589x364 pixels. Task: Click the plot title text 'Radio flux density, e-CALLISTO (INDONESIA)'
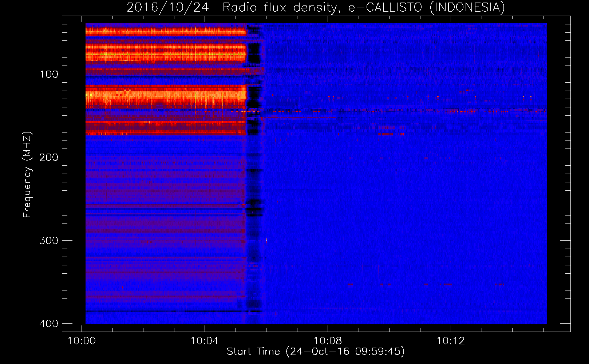tap(364, 7)
